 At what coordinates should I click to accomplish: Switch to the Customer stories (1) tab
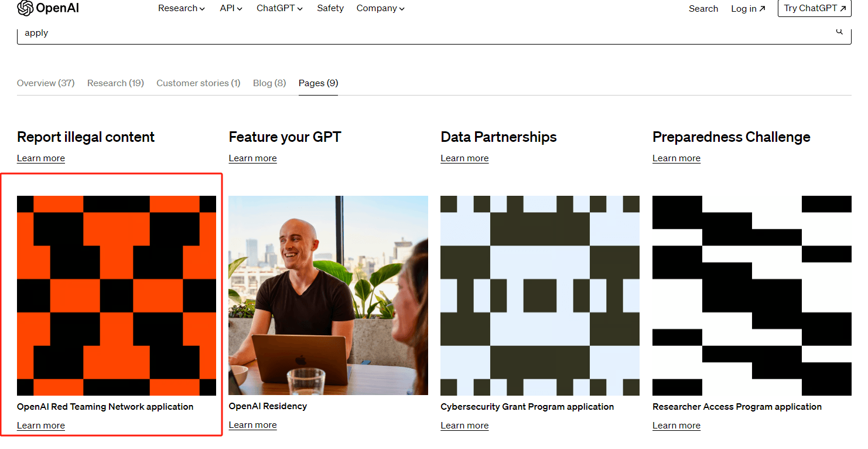tap(199, 83)
